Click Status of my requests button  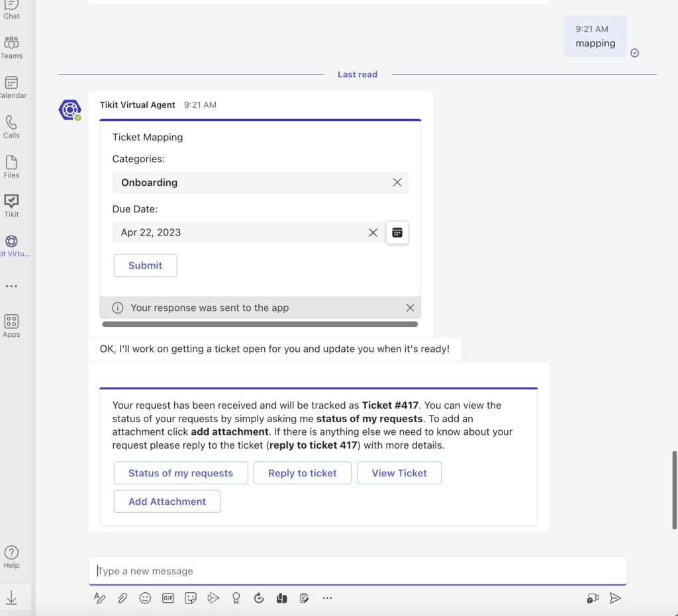181,472
